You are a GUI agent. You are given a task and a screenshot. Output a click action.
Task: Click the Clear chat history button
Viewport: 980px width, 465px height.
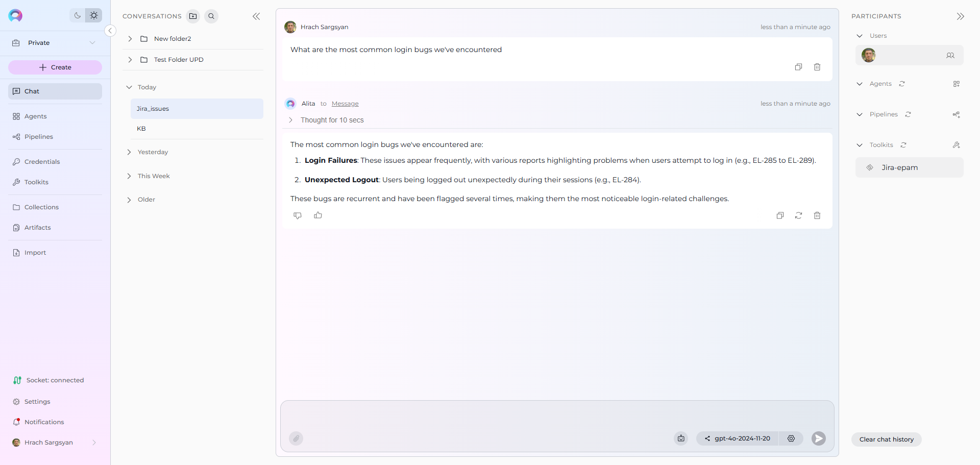[x=886, y=439]
